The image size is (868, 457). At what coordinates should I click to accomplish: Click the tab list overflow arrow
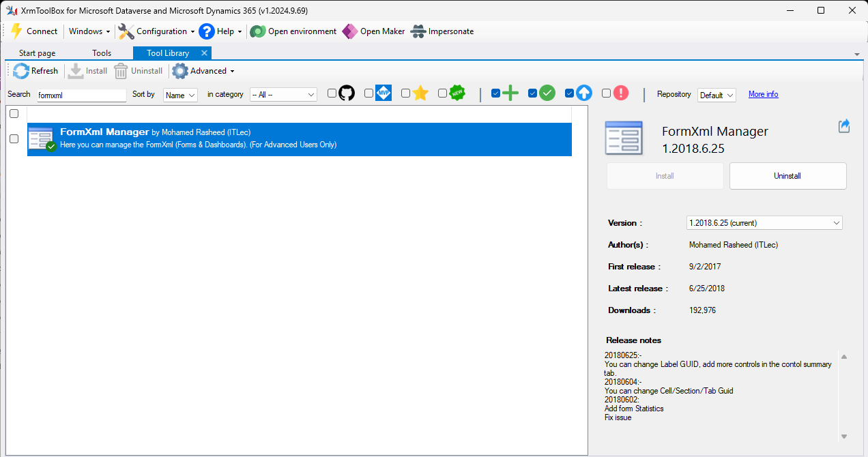[x=857, y=54]
